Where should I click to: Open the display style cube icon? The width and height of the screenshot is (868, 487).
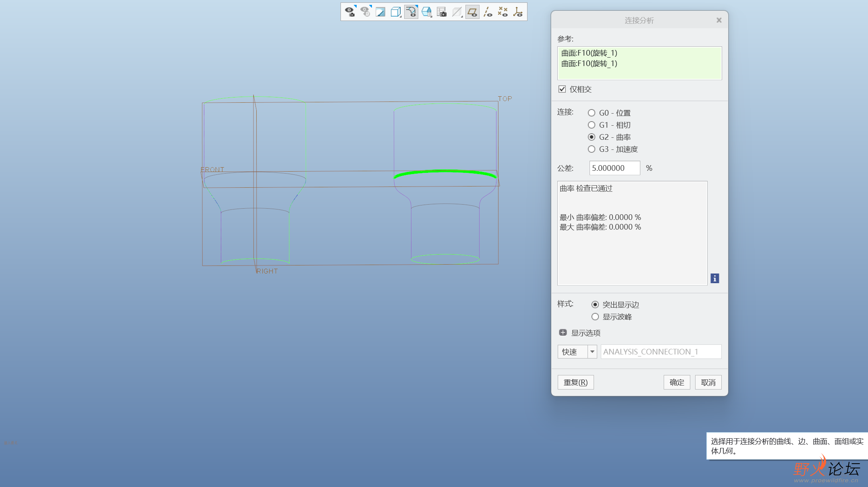(396, 12)
